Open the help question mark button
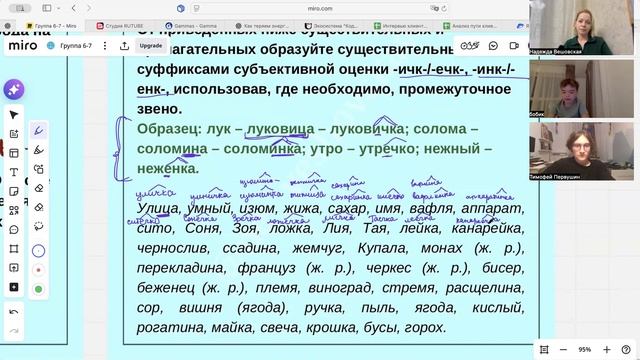Viewport: 640px width, 360px height. pos(626,349)
